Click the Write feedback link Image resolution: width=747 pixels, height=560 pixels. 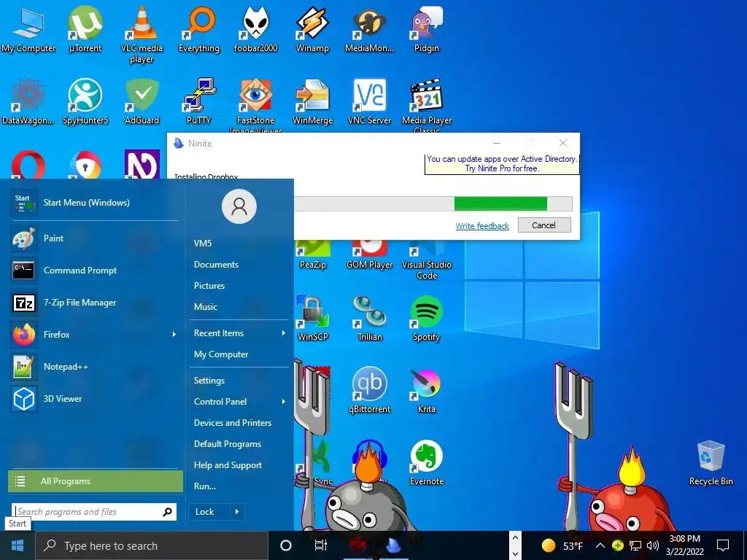coord(482,226)
